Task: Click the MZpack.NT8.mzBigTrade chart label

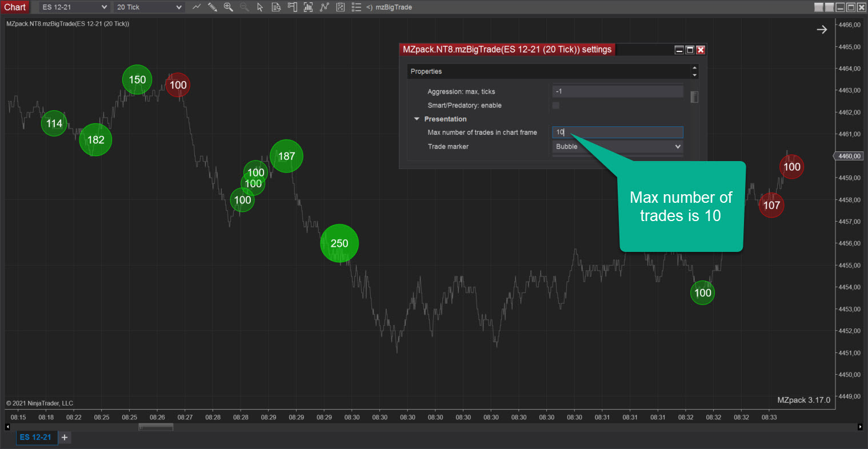Action: [x=67, y=23]
